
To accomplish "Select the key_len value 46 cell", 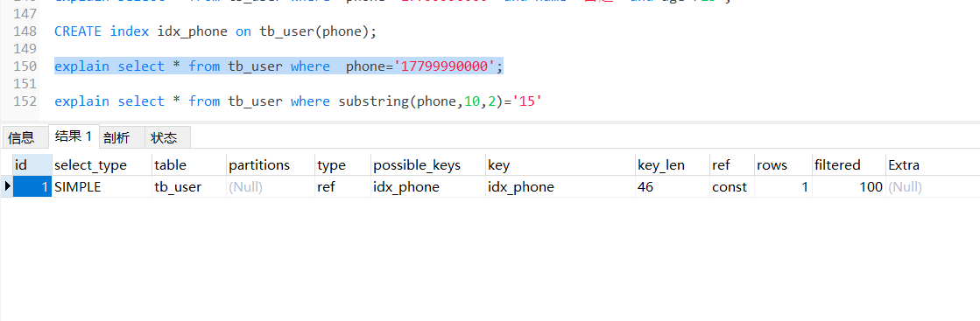I will coord(672,186).
